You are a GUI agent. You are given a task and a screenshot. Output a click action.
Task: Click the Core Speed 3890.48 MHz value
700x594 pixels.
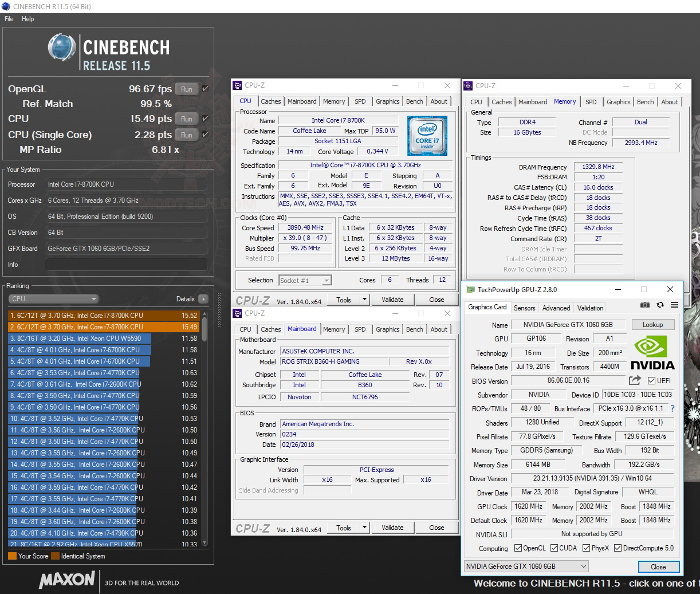tap(305, 227)
